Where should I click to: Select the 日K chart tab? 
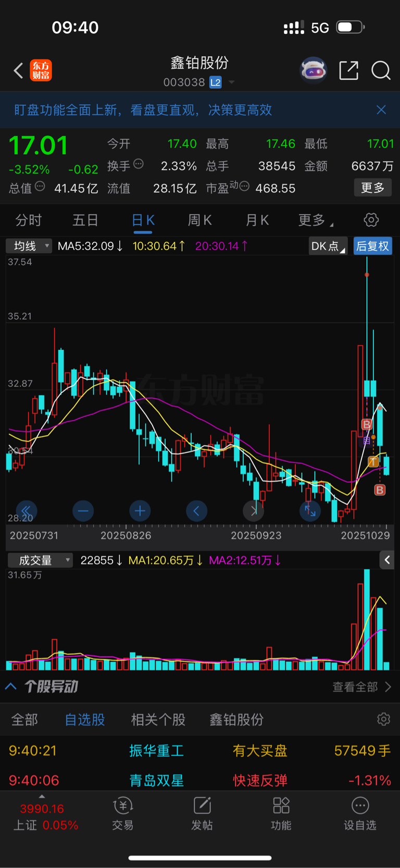point(143,221)
